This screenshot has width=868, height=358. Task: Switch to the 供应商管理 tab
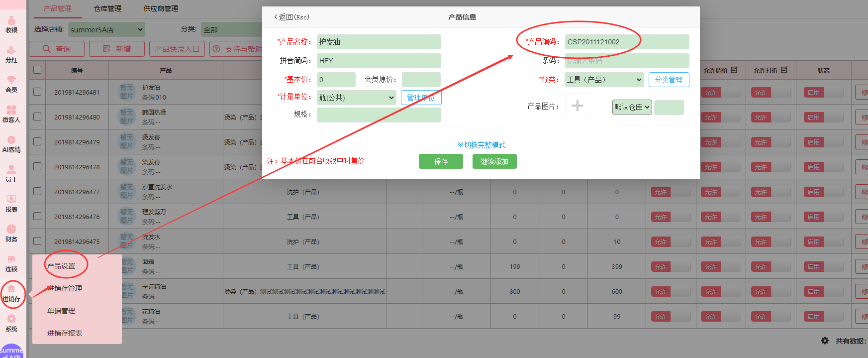[161, 8]
